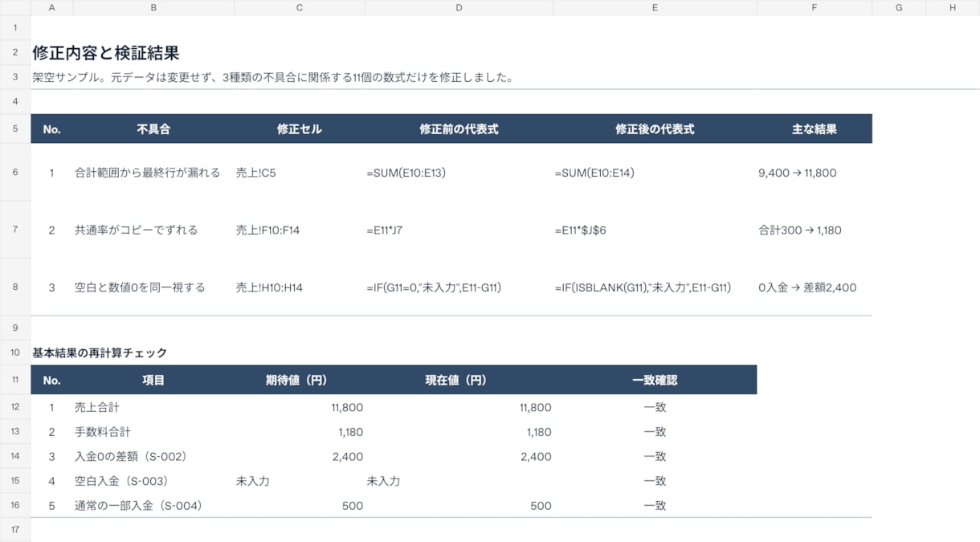Select expected value 1,180 for 手数料合計
Image resolution: width=980 pixels, height=542 pixels.
(300, 432)
